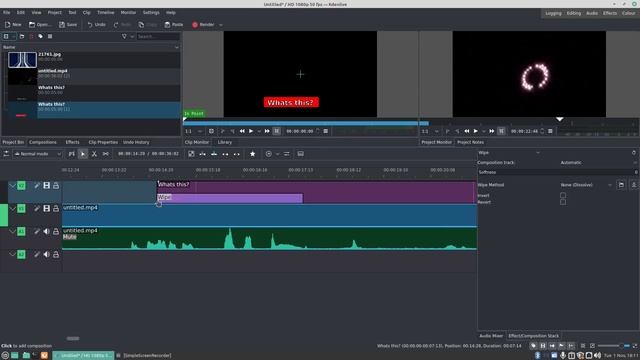
Task: Click the lift timeline zone icon
Action: point(237,154)
